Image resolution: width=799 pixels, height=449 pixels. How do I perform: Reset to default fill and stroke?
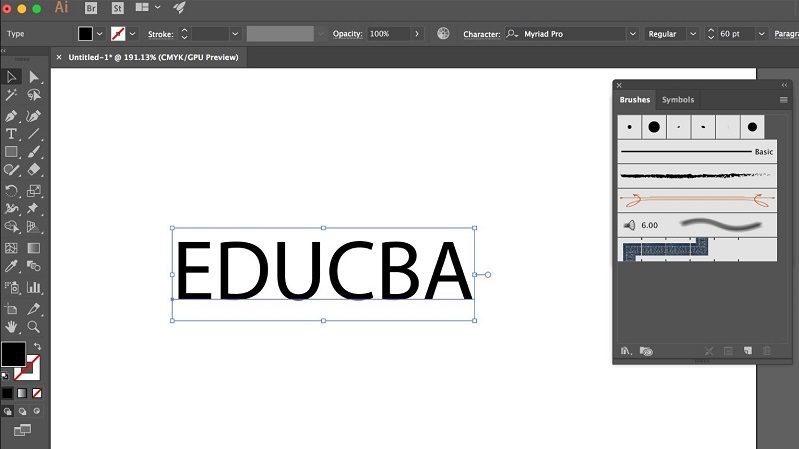[5, 376]
